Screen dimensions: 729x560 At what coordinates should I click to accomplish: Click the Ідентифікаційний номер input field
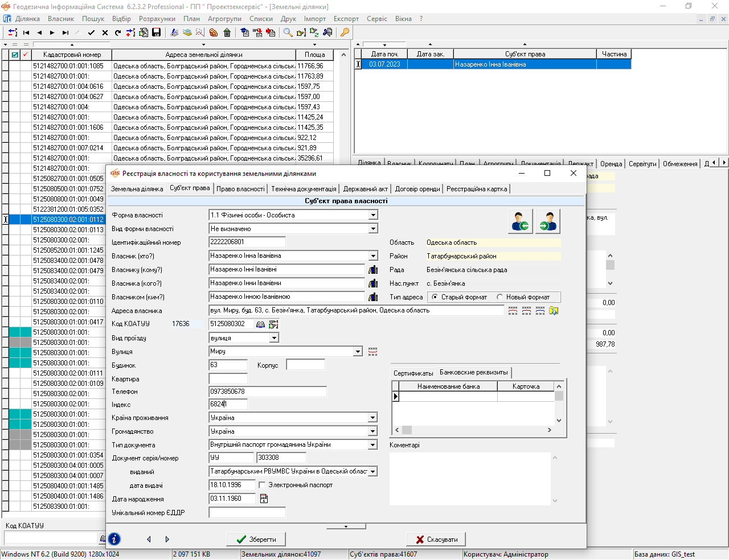pyautogui.click(x=247, y=242)
